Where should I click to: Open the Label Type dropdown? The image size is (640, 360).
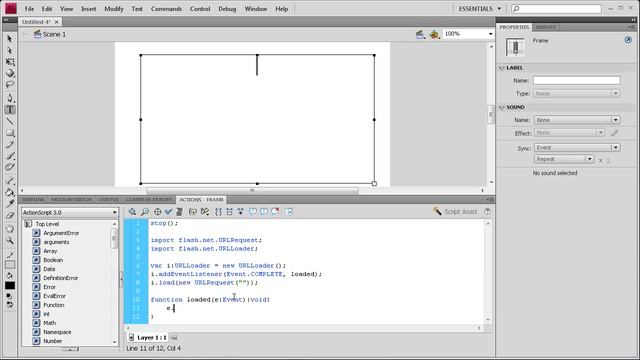click(x=577, y=93)
